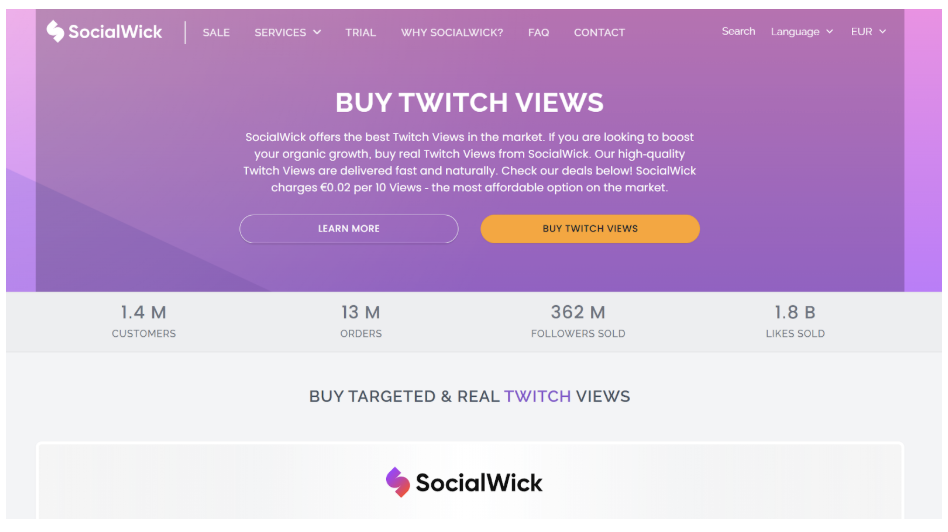The image size is (948, 532).
Task: Click the Search link in header
Action: pos(738,31)
